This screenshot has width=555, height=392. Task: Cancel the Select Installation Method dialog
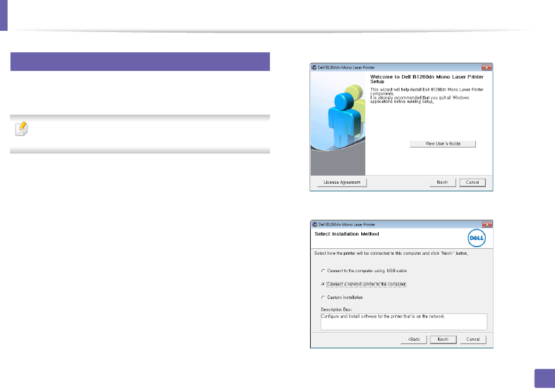pyautogui.click(x=473, y=340)
